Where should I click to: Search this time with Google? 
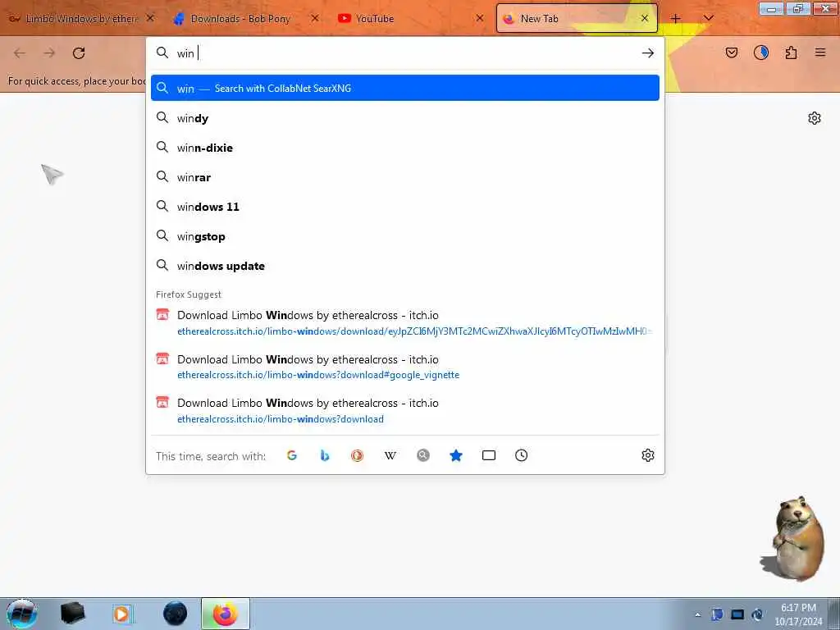pyautogui.click(x=292, y=455)
